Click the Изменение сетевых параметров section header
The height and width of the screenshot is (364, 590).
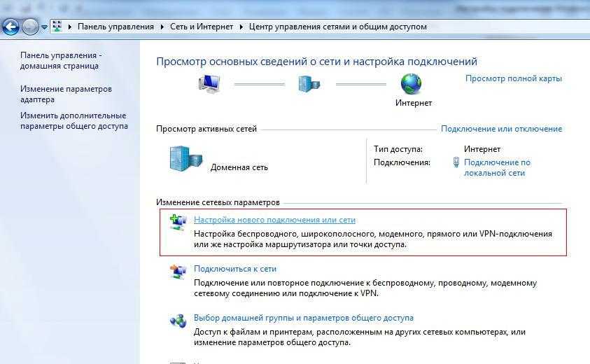[x=218, y=202]
